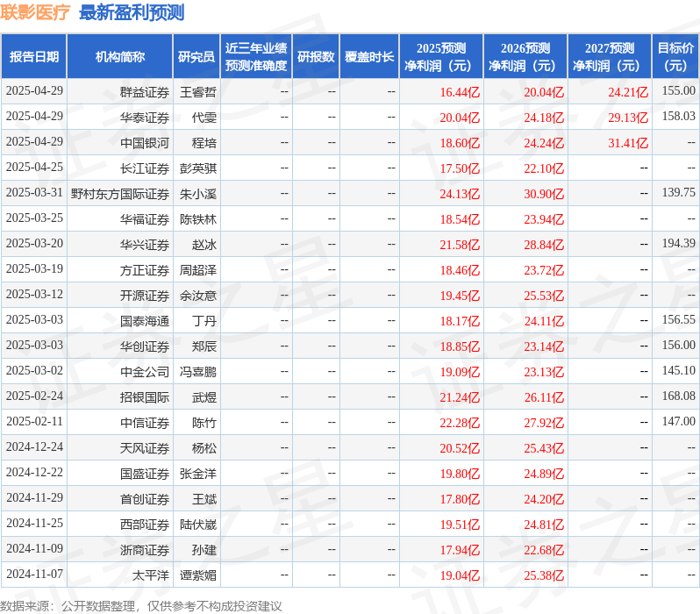Click the 目标价 column header
The image size is (700, 614).
coord(676,57)
